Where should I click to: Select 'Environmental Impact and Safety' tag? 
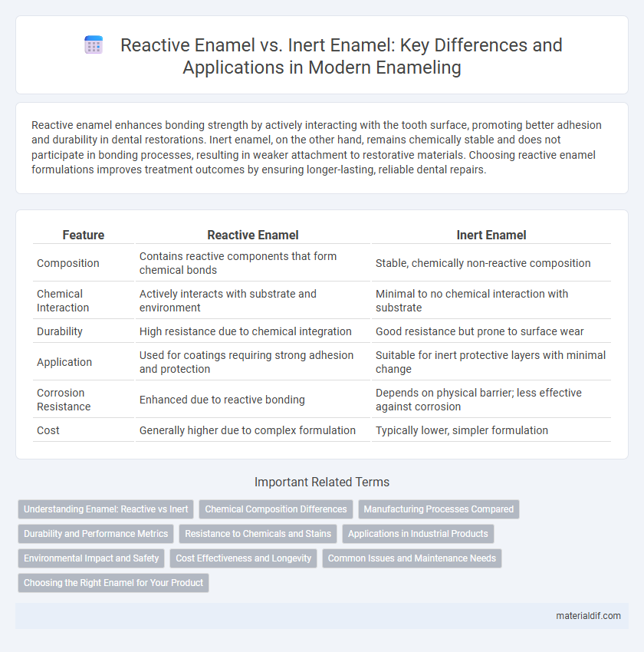click(91, 558)
